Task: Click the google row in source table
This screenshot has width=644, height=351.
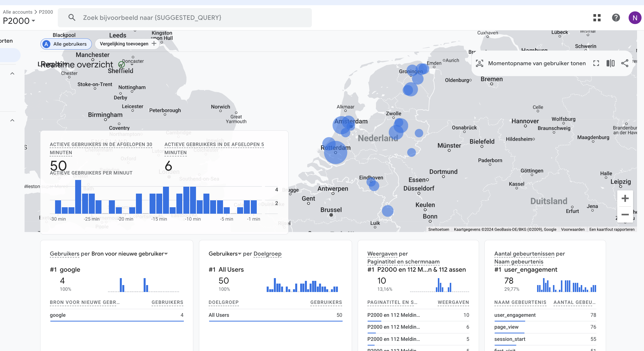Action: coord(117,315)
